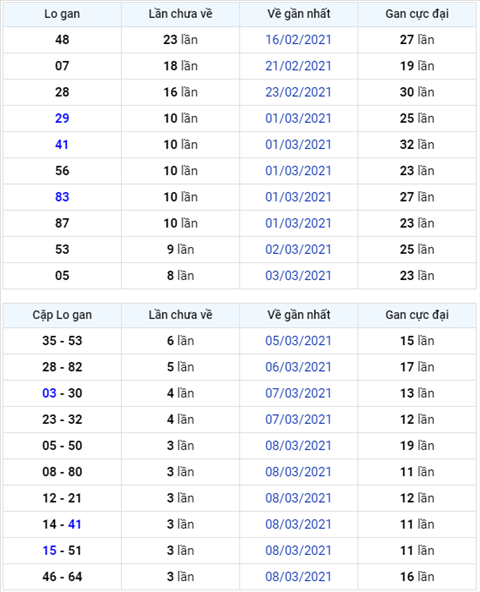Viewport: 480px width, 592px height.
Task: Select blue number 29 in Lo gan
Action: click(62, 118)
